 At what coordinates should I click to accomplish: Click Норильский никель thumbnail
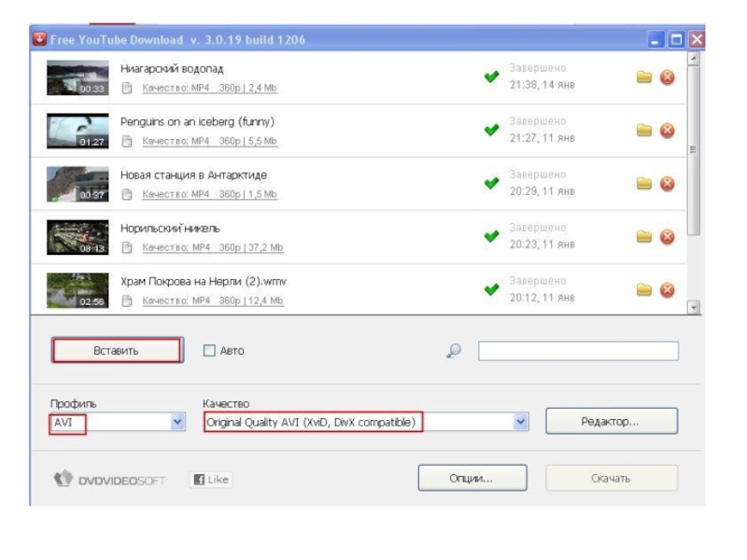click(x=78, y=237)
